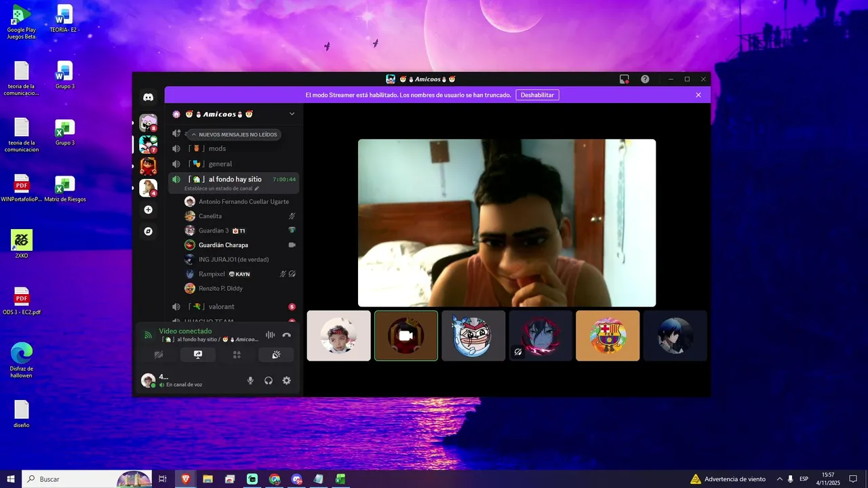Select user ING JURAJO1 (de verdad)
The width and height of the screenshot is (868, 488).
[240, 260]
